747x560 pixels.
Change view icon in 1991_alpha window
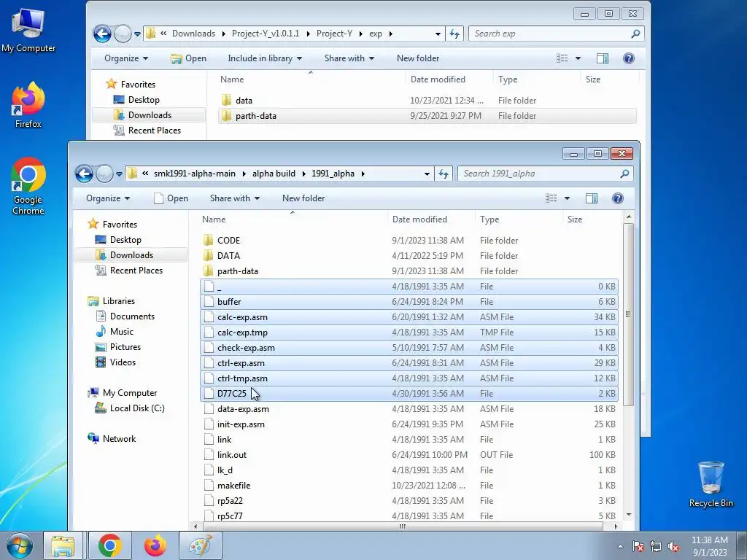(551, 198)
